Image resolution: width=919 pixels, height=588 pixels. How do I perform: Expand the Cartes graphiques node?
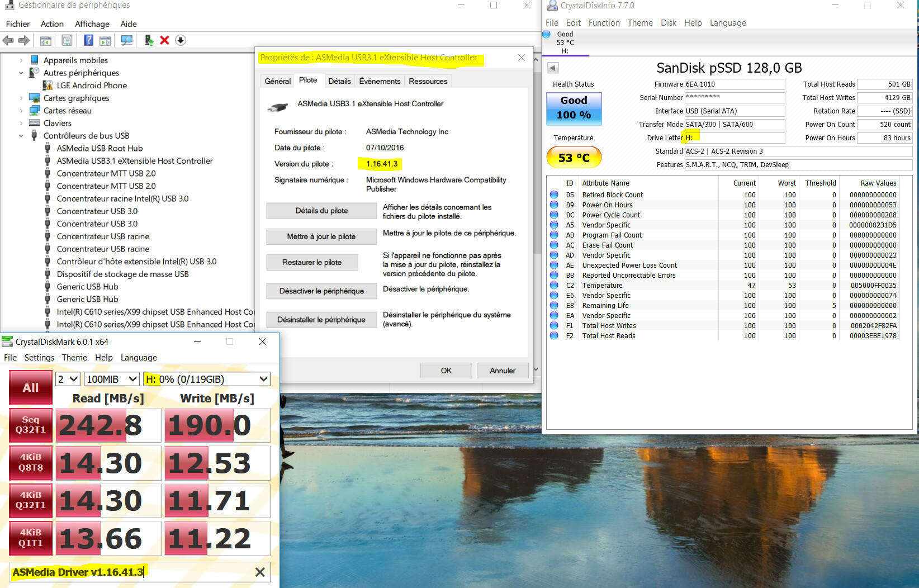[x=21, y=98]
